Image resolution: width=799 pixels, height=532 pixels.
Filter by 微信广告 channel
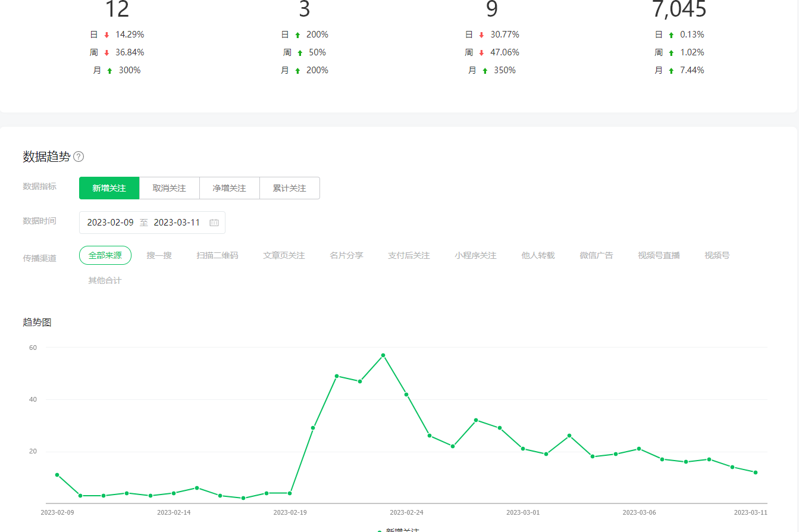point(597,255)
